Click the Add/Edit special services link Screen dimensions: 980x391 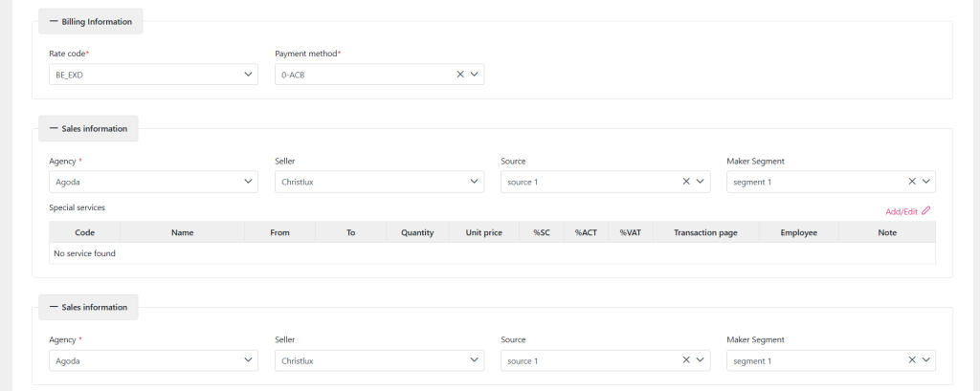point(902,211)
